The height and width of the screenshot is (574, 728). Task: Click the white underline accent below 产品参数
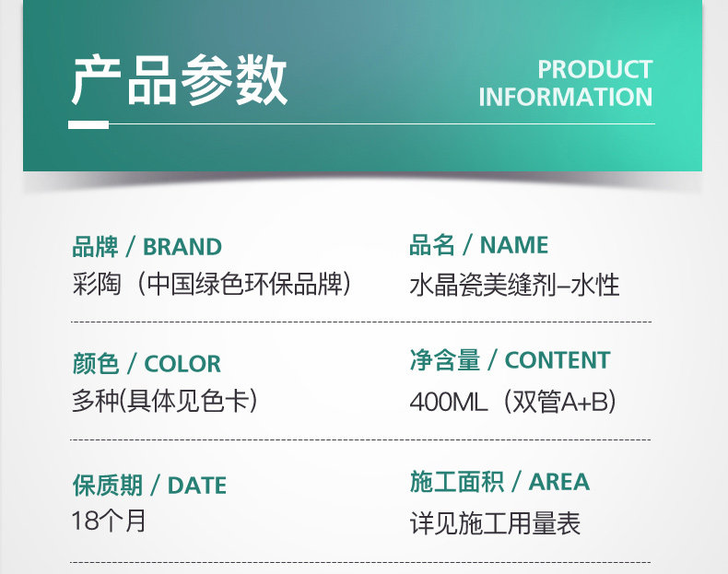tap(89, 124)
